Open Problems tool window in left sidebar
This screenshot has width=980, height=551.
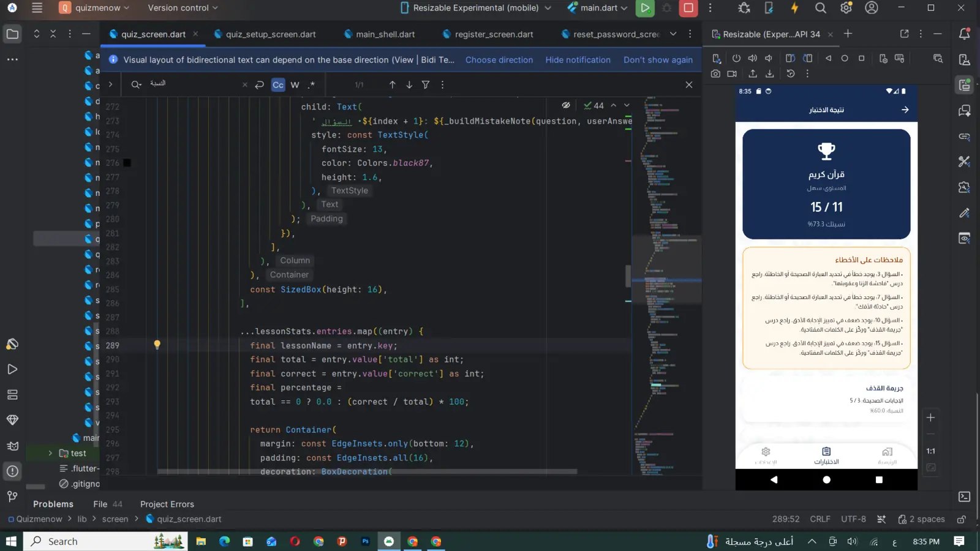pos(12,471)
